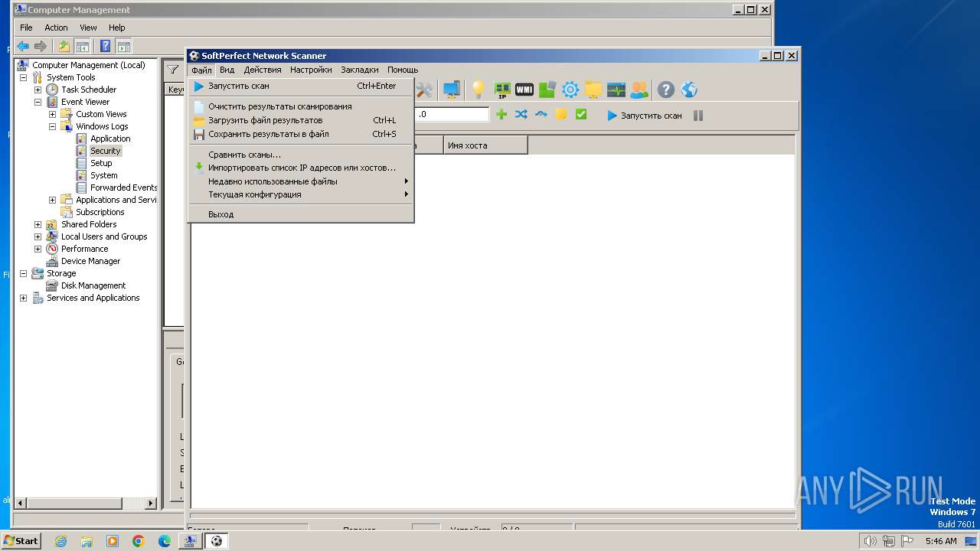
Task: Click the IP address input field ending .0
Action: tap(452, 115)
